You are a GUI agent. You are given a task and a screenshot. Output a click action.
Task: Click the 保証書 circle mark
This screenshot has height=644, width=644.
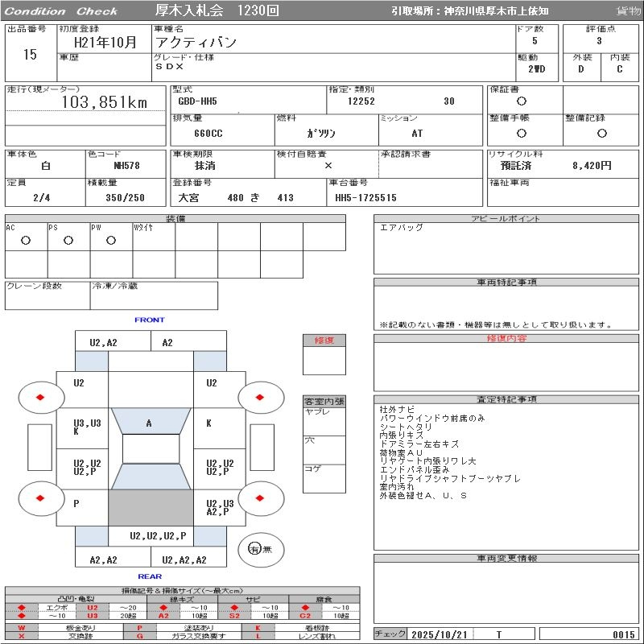(522, 101)
